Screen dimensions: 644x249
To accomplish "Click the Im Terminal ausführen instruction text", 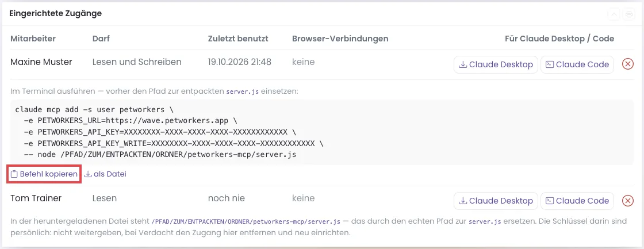I will pos(154,91).
